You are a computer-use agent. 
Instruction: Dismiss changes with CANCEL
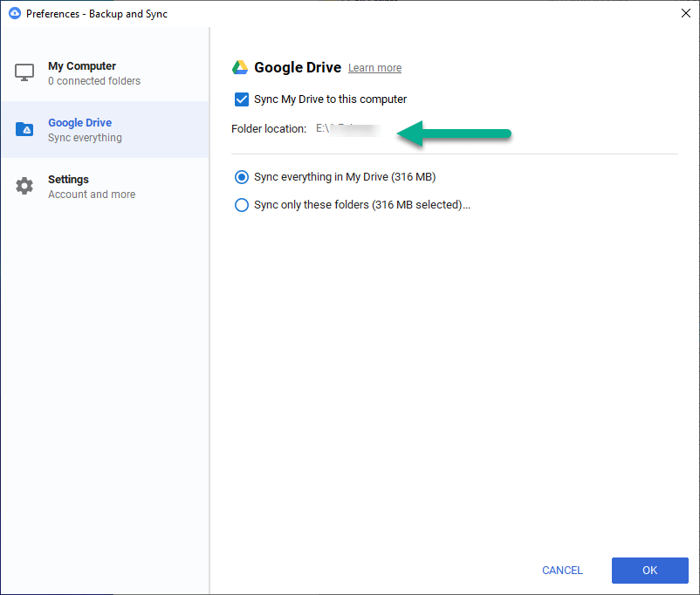click(561, 570)
